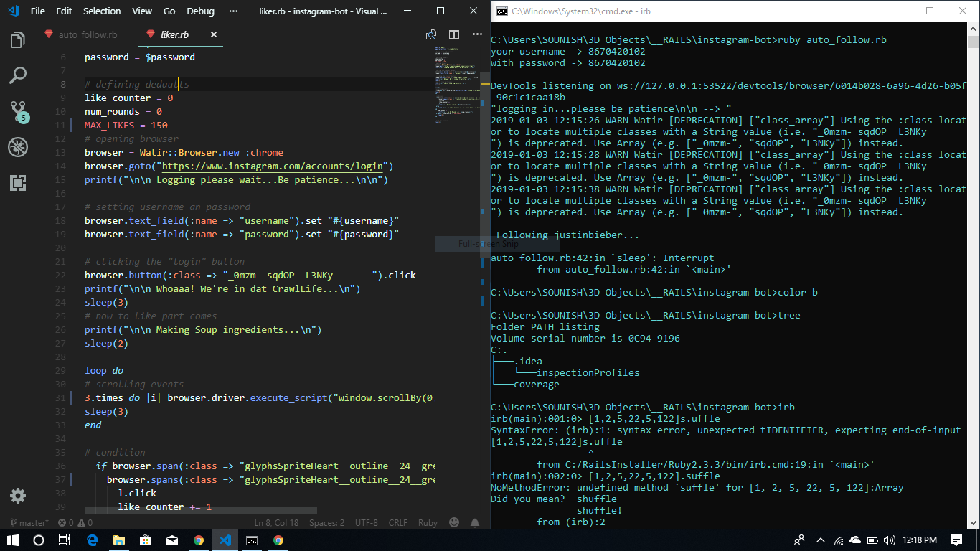The width and height of the screenshot is (980, 551).
Task: Open volume control in the system tray
Action: (x=890, y=540)
